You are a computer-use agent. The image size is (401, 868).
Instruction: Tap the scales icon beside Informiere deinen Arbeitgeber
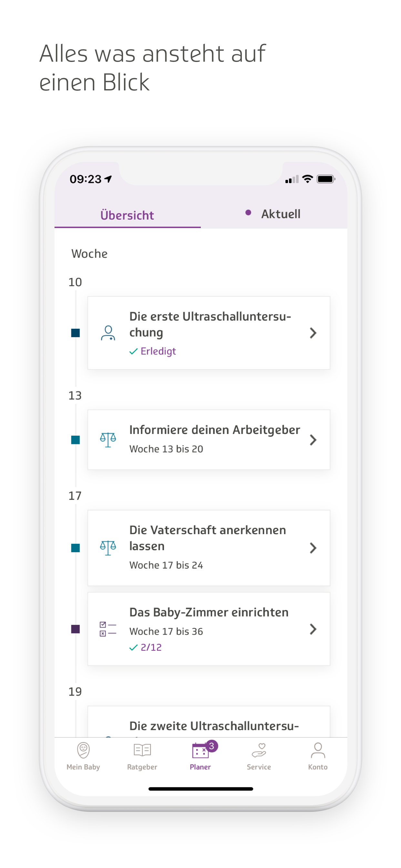(x=108, y=440)
